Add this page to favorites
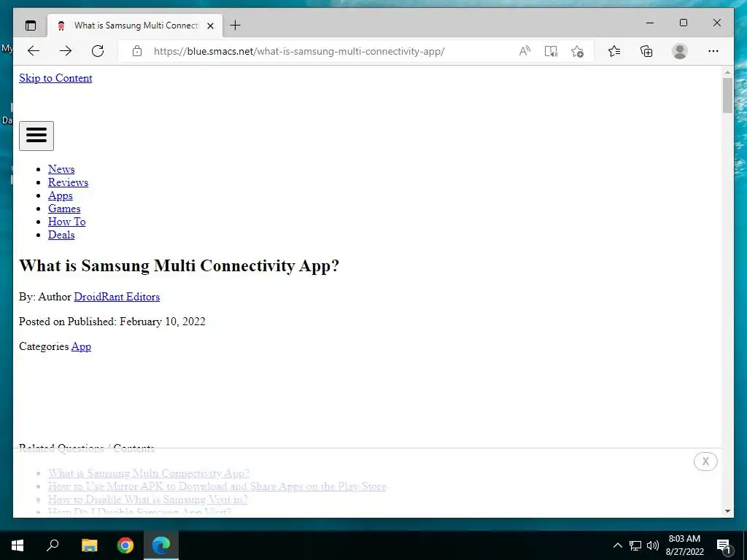 577,51
